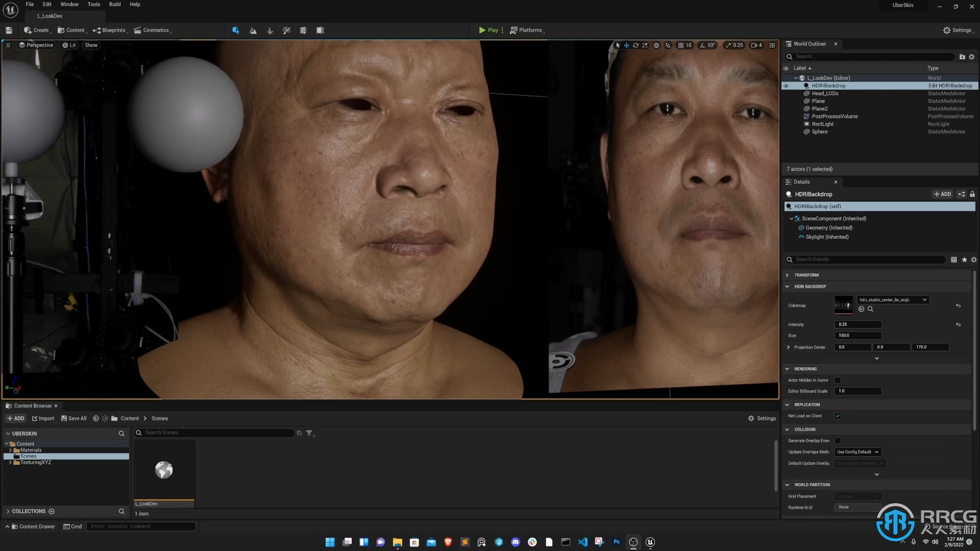Switch to Landscape mode icon

[253, 30]
